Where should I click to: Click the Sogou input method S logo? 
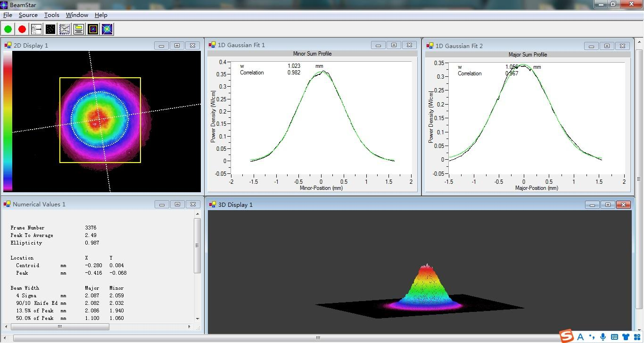(x=567, y=336)
